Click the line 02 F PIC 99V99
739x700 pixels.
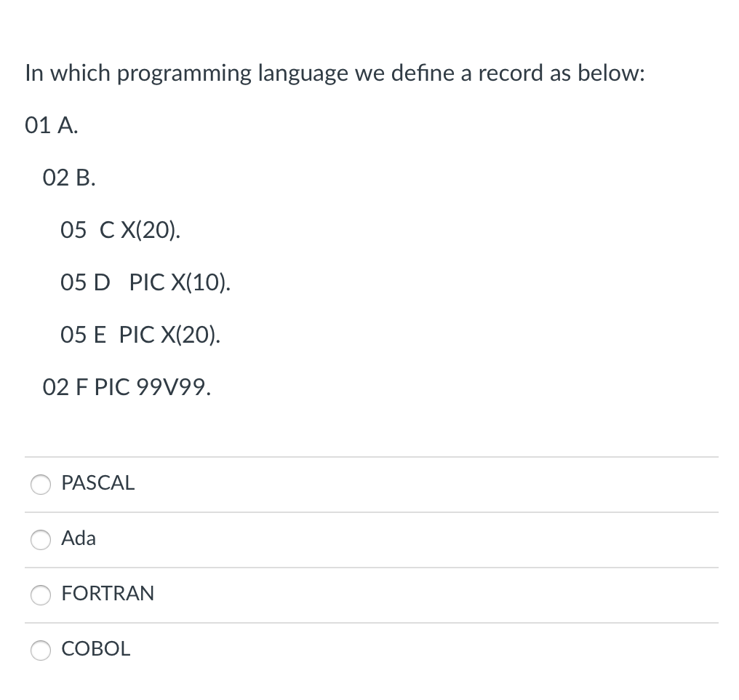[x=127, y=388]
